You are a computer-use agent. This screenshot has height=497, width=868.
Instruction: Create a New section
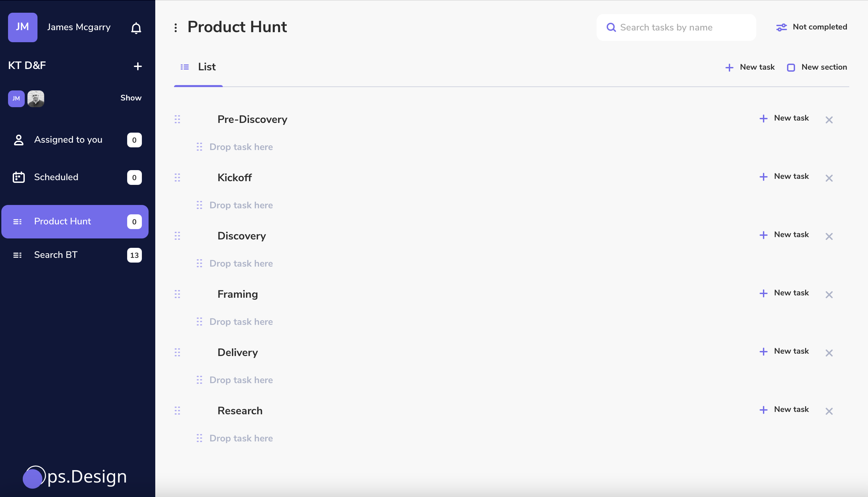(x=817, y=67)
